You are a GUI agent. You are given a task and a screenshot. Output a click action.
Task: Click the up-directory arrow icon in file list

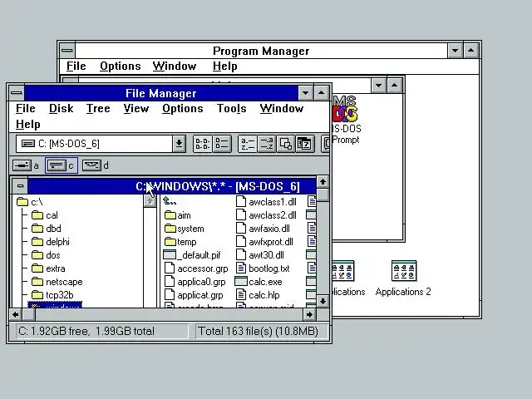(170, 201)
